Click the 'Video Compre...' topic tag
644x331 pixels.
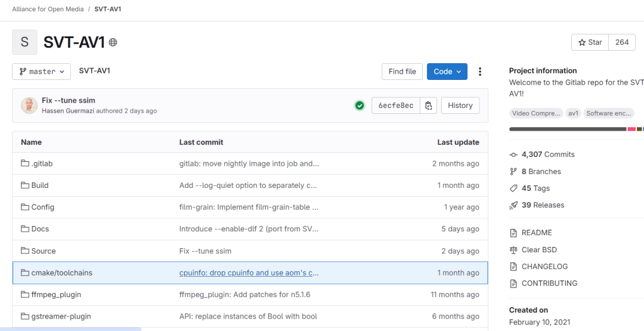coord(536,113)
